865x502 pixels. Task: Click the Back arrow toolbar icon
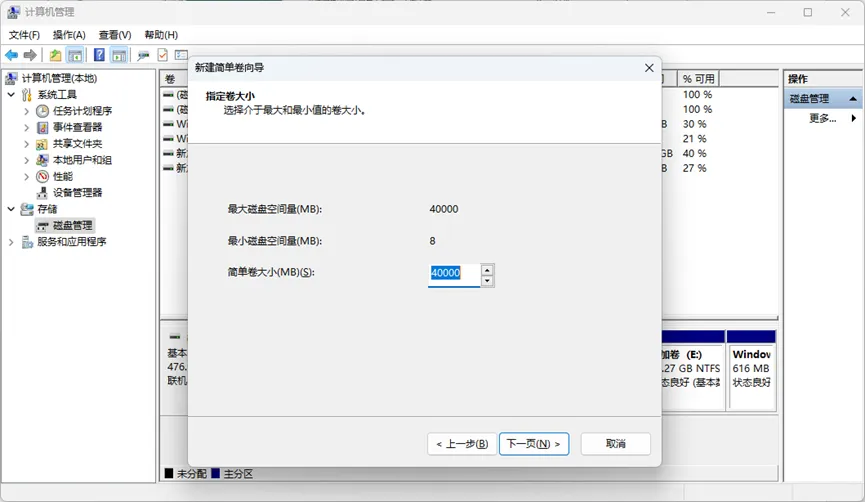click(x=11, y=55)
